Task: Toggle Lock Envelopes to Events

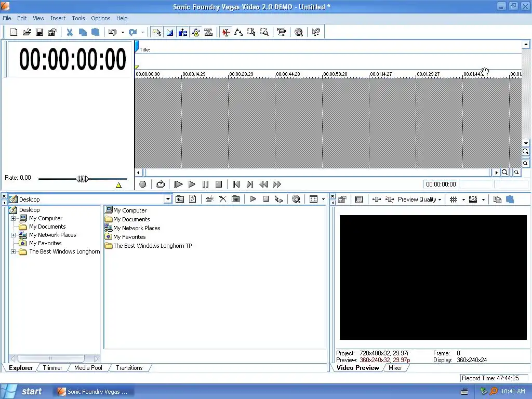Action: (196, 32)
